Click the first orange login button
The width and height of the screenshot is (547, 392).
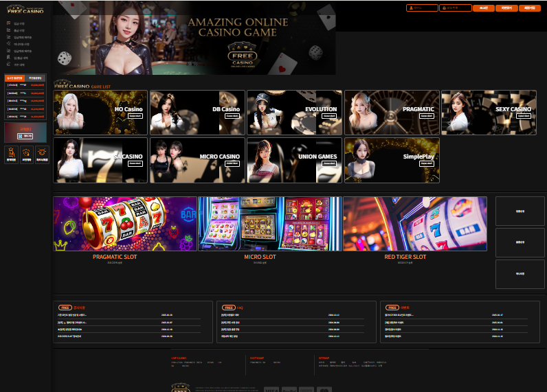pyautogui.click(x=484, y=8)
